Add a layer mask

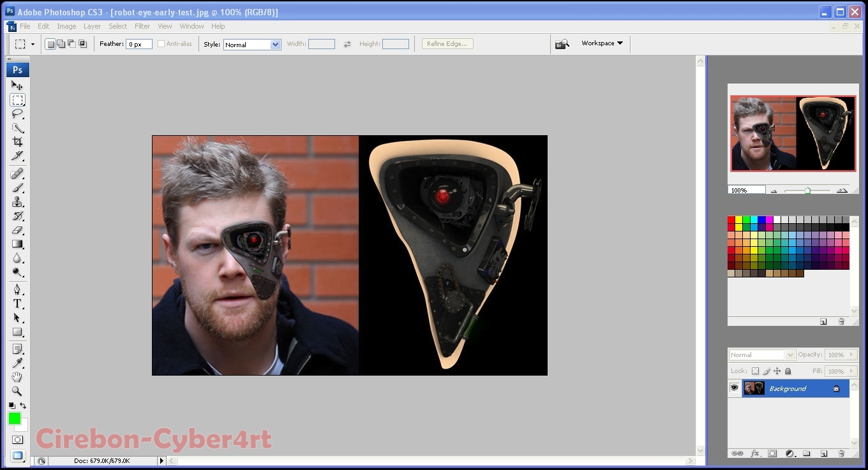[x=772, y=453]
